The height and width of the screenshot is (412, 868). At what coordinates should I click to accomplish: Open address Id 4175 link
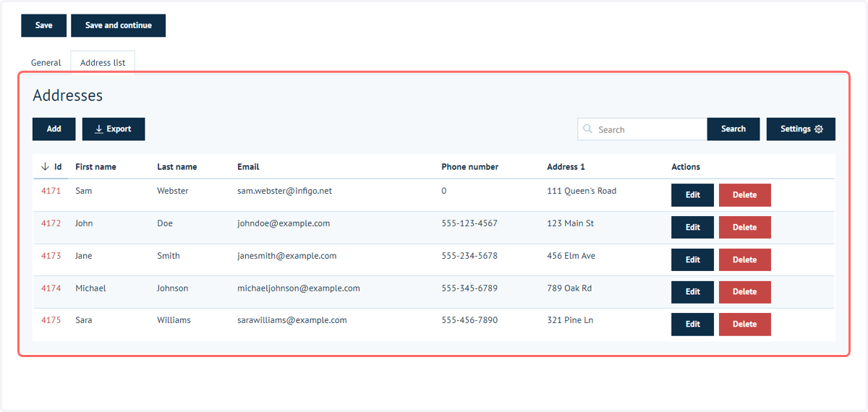click(x=51, y=320)
